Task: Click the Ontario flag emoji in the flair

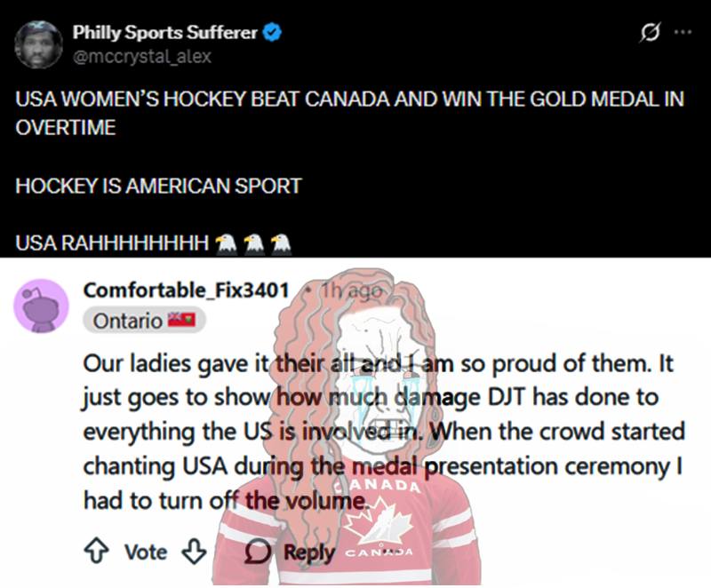Action: point(181,320)
